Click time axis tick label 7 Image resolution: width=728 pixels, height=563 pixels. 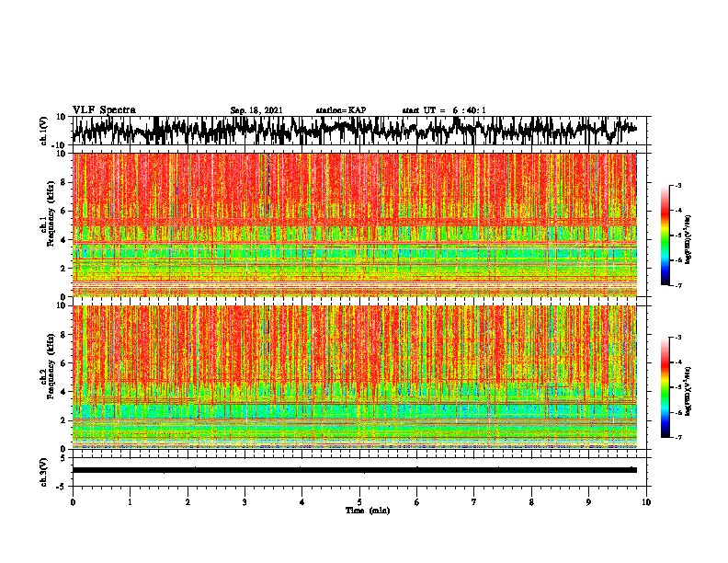(x=474, y=502)
